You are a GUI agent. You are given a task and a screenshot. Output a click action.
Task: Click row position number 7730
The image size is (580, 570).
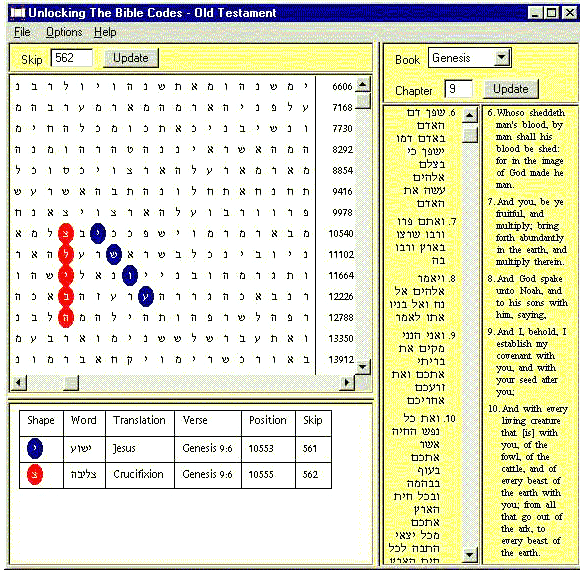(x=342, y=129)
